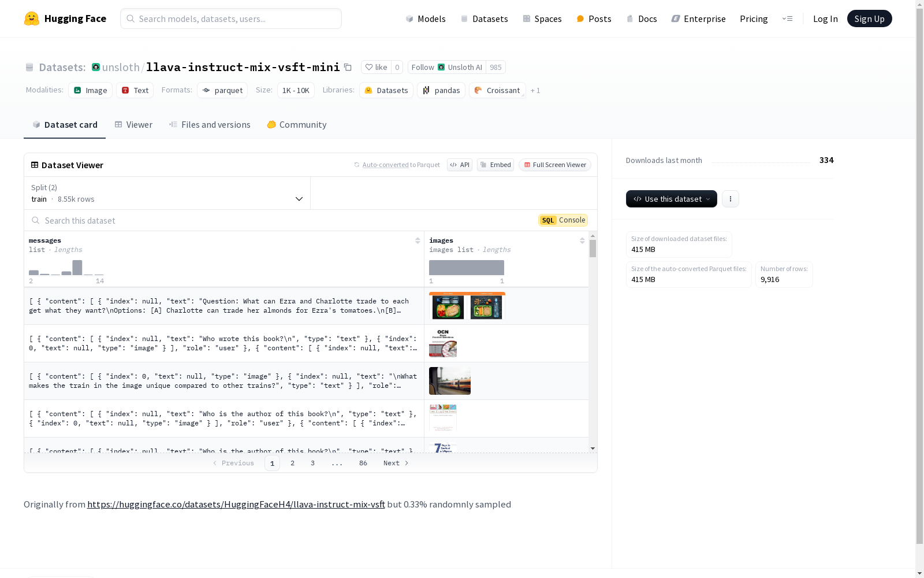Click the Follow Unsloth AI button

(447, 67)
